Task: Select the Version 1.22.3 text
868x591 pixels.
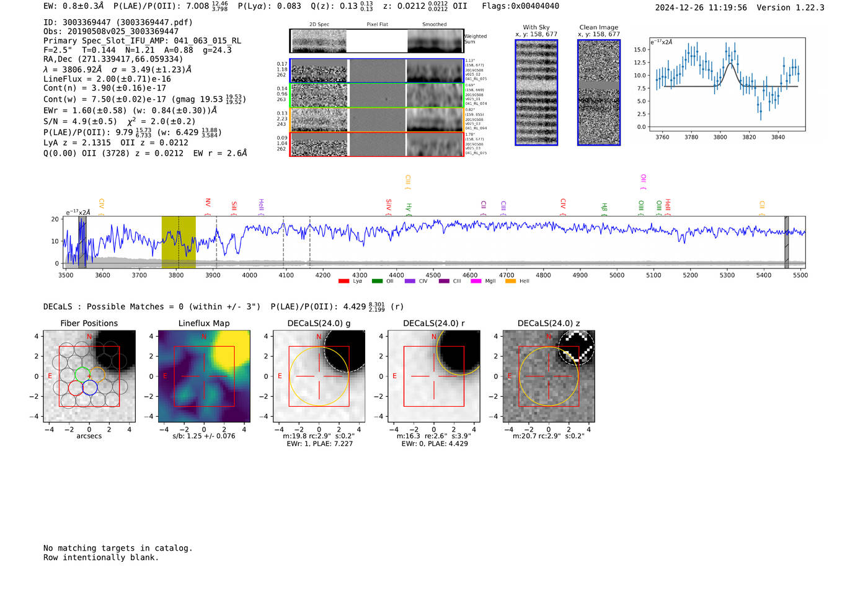Action: [790, 7]
